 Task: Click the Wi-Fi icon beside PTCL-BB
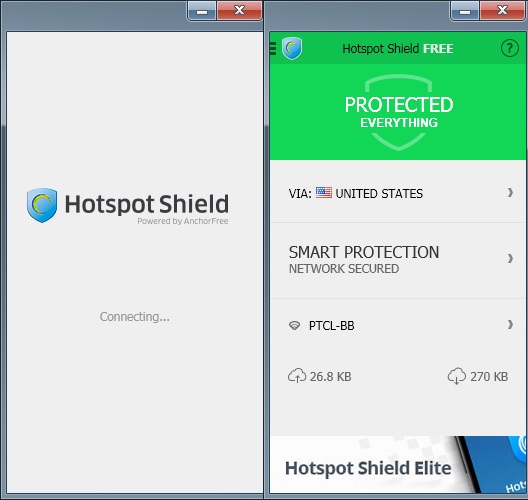[x=294, y=325]
